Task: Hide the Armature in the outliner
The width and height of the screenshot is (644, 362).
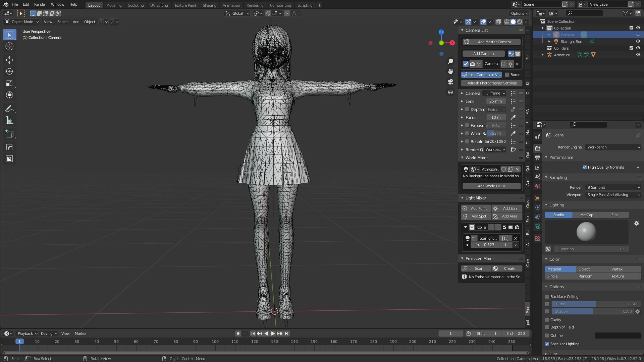Action: [x=638, y=55]
